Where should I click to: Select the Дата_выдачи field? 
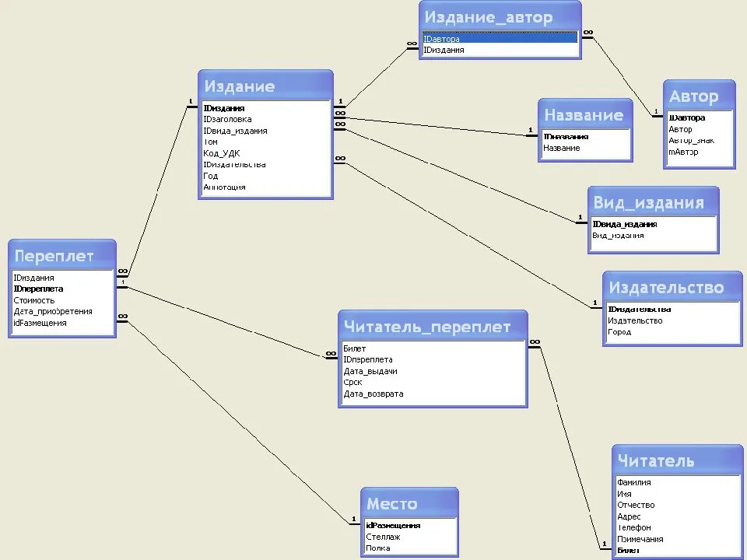(x=433, y=371)
